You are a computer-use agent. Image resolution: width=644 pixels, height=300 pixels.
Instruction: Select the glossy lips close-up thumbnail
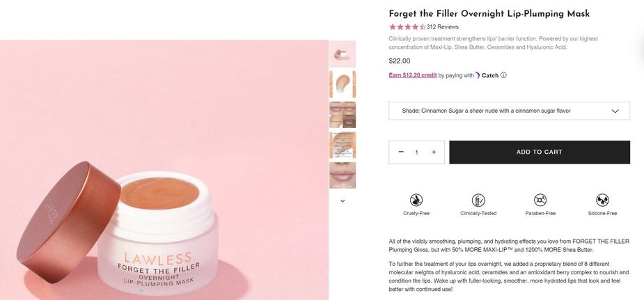click(x=343, y=175)
